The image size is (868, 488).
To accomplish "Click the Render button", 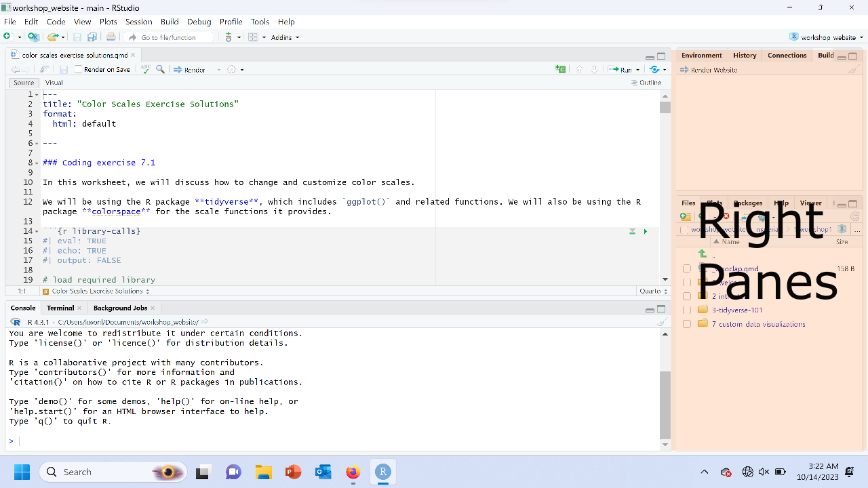I will tap(190, 69).
